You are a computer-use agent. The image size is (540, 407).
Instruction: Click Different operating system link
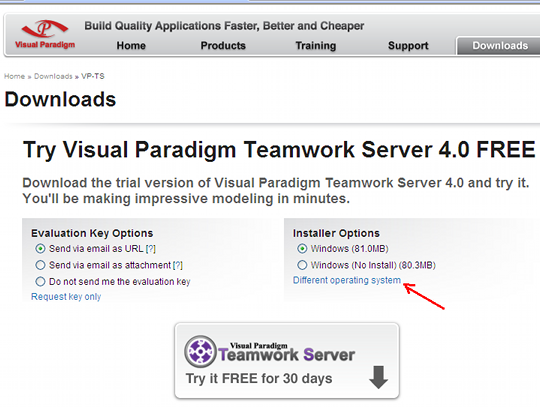(347, 280)
